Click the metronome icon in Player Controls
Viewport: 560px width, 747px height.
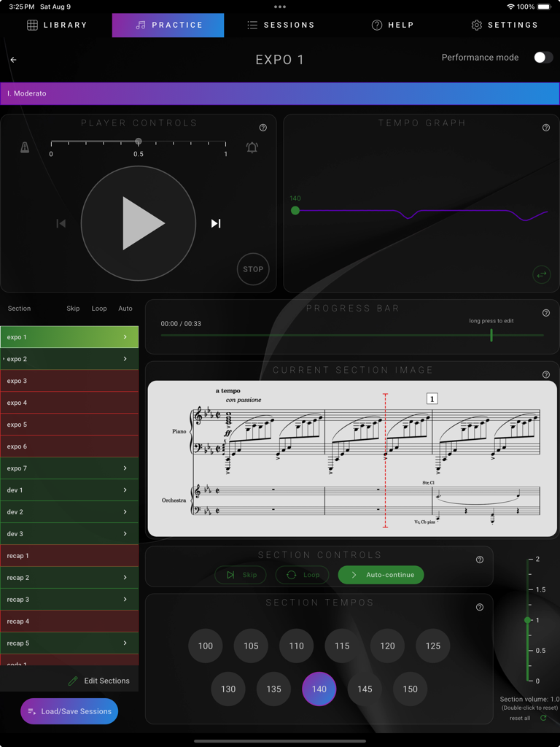point(25,147)
